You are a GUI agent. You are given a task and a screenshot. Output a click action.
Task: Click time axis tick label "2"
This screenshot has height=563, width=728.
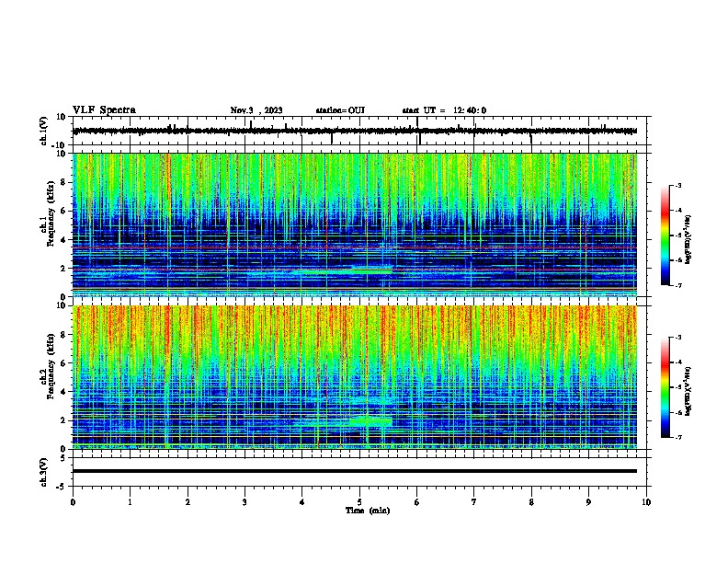pyautogui.click(x=188, y=502)
